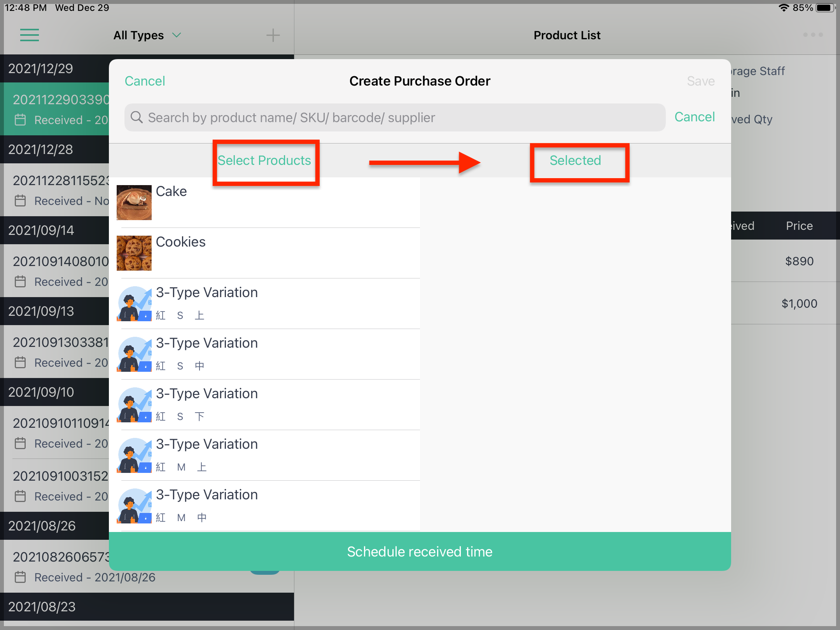Image resolution: width=840 pixels, height=630 pixels.
Task: Tap calendar icon under order 20211228115523
Action: (20, 201)
